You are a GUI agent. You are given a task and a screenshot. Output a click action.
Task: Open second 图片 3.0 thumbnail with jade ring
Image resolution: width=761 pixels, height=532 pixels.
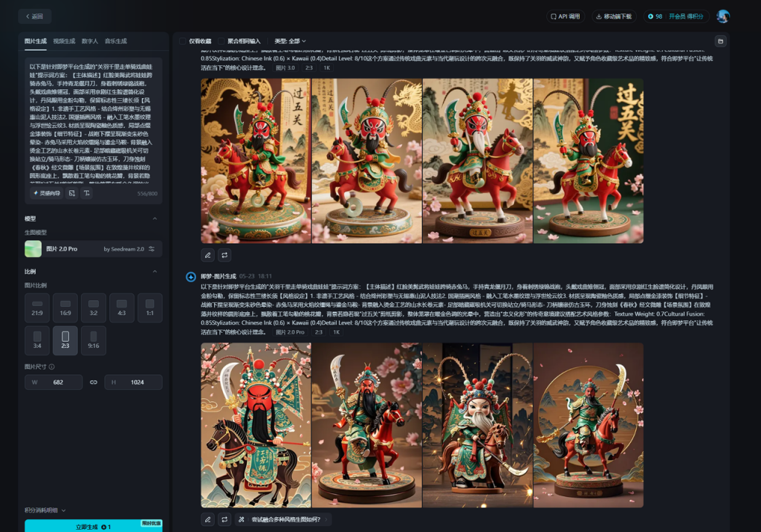[367, 160]
